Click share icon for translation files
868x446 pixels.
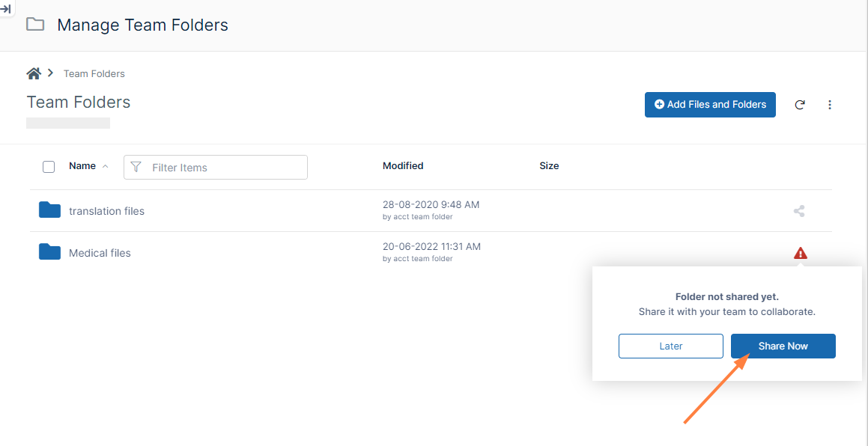click(x=799, y=211)
